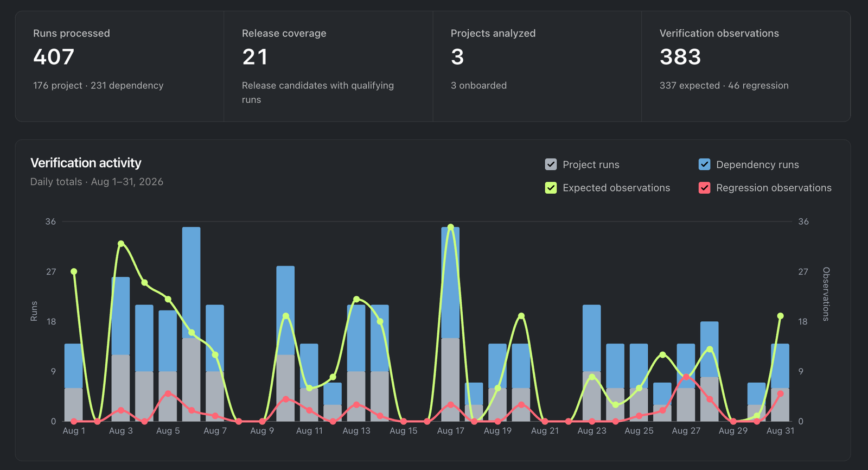Click the Aug 3 dependency runs bar
868x470 pixels.
pos(121,316)
